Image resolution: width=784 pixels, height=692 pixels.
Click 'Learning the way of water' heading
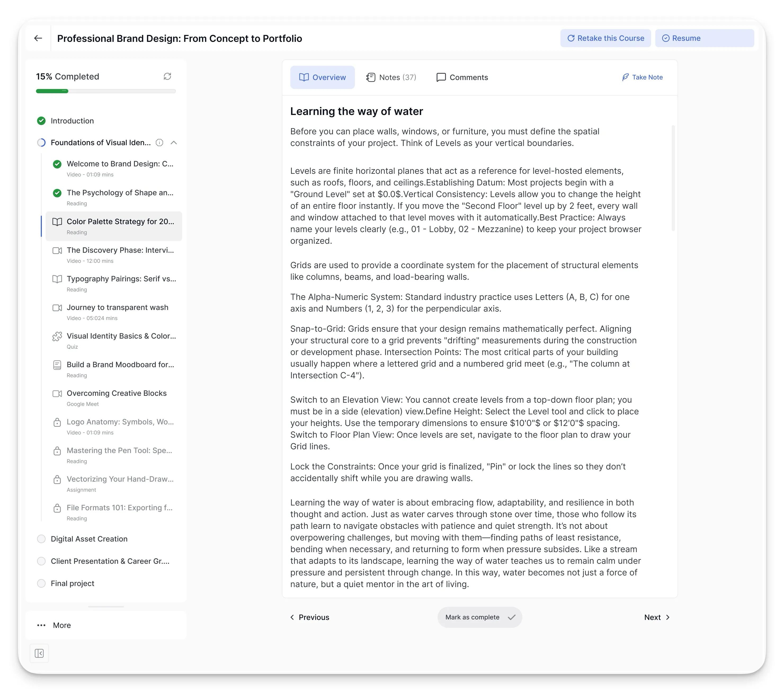pyautogui.click(x=356, y=111)
